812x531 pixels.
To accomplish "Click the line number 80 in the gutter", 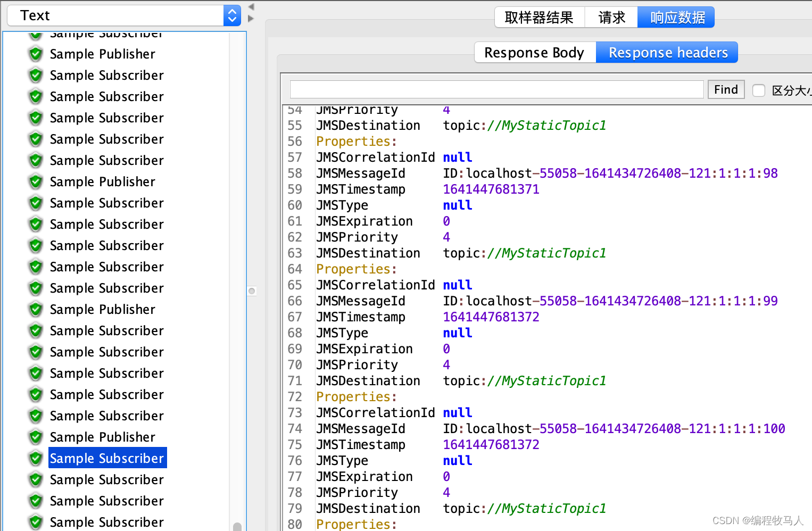I will coord(295,524).
